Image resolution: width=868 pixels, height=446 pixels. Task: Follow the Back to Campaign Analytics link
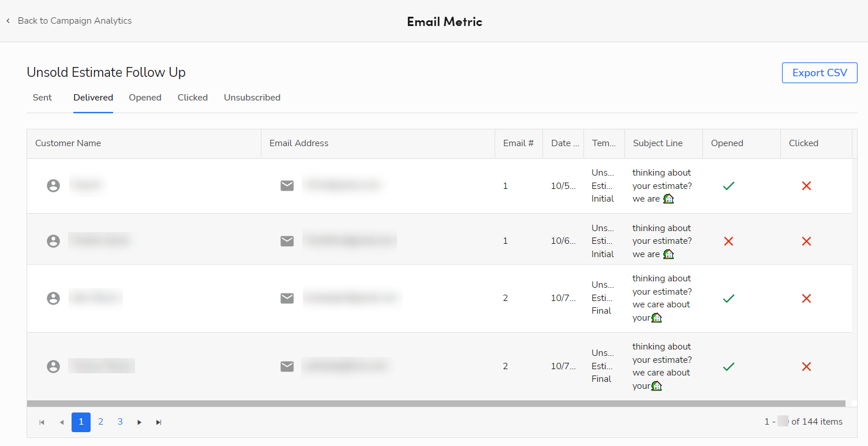pos(74,20)
